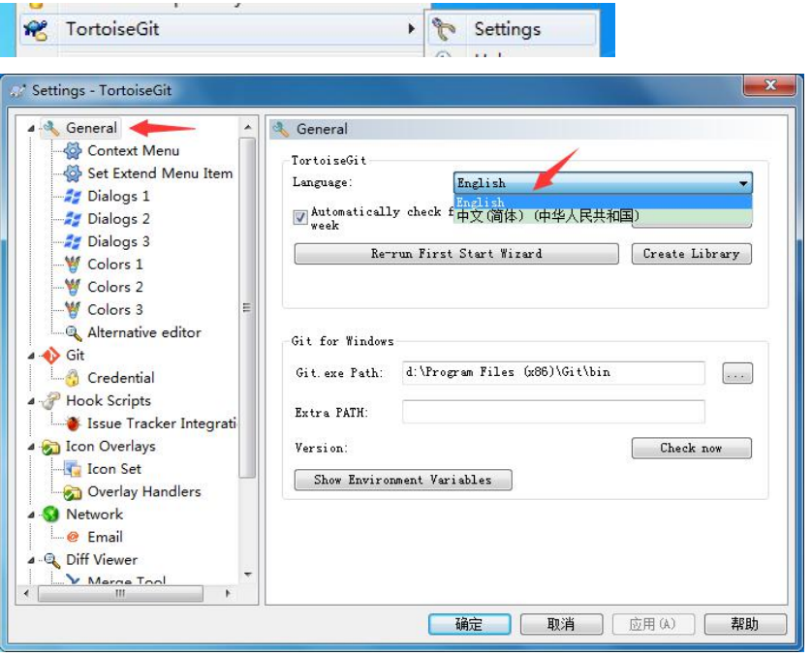Open the Overlay Handlers settings page

coord(144,492)
